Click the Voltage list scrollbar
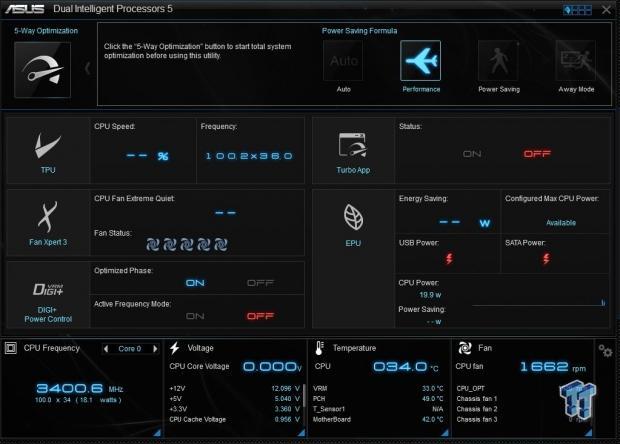This screenshot has width=620, height=444. (304, 395)
